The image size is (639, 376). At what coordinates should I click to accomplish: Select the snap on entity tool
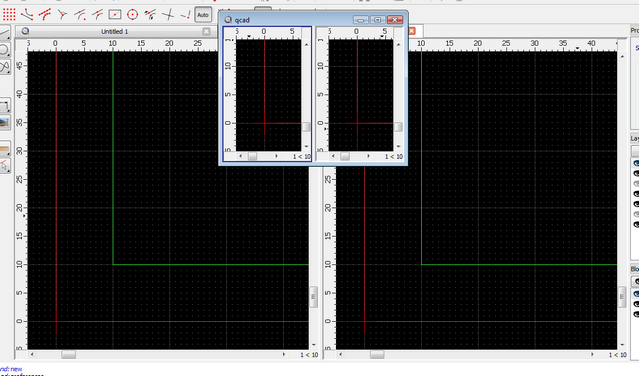click(x=45, y=15)
